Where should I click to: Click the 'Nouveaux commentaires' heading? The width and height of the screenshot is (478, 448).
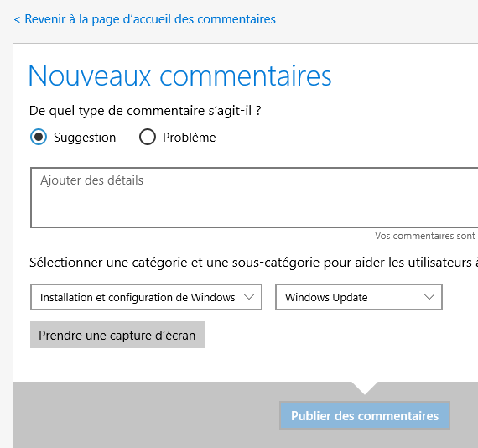click(179, 76)
